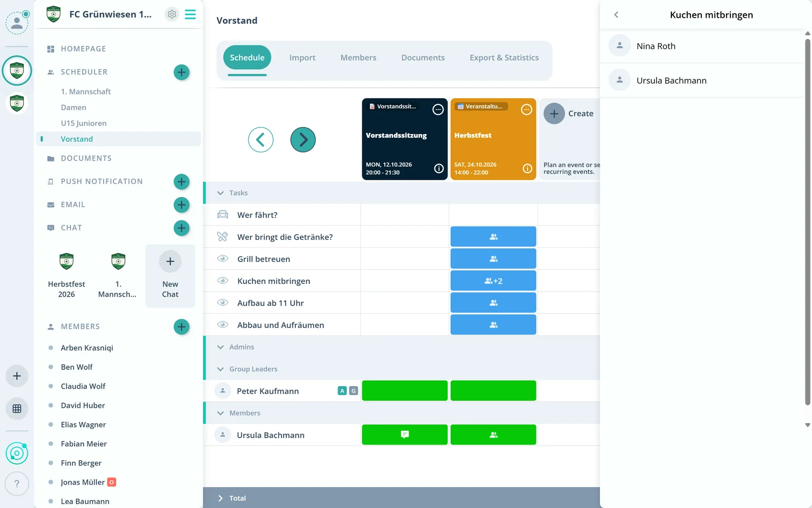
Task: Show info for Vorstandssitzung event
Action: [x=439, y=169]
